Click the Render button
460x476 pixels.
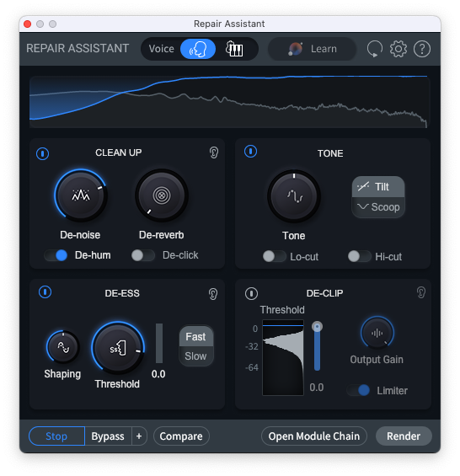tap(404, 436)
